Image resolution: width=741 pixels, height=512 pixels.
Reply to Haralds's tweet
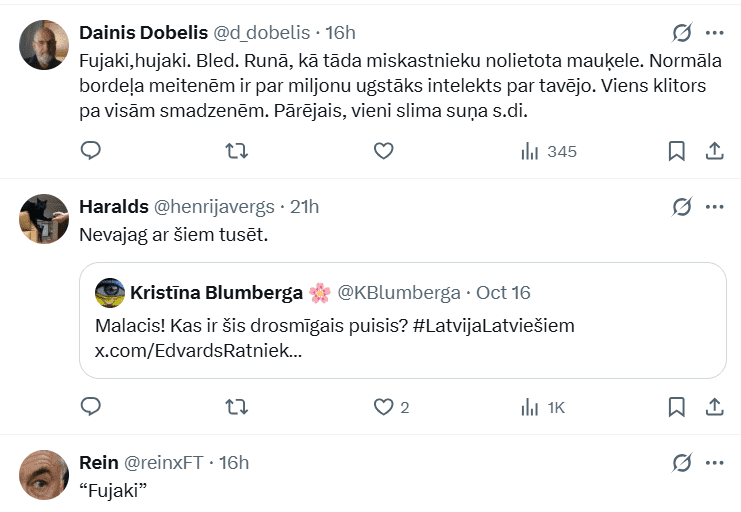coord(90,407)
